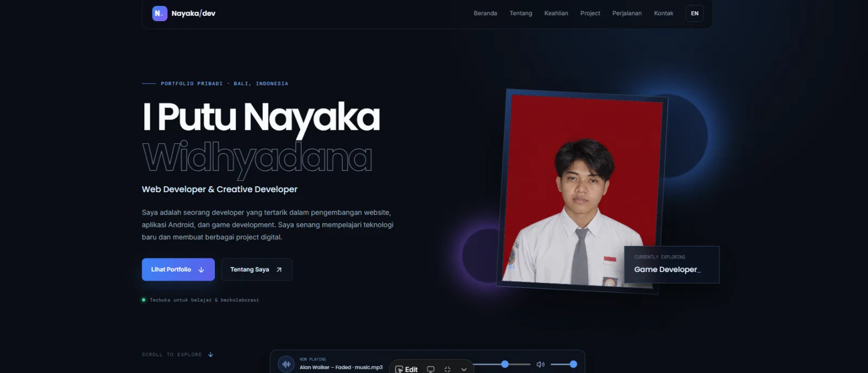The image size is (868, 373).
Task: Jump to the Kontak section
Action: pos(663,14)
